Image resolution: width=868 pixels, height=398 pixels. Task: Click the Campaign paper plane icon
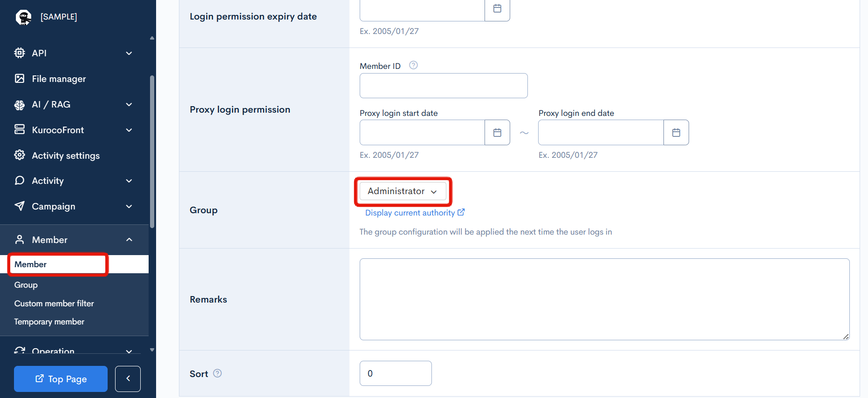20,206
